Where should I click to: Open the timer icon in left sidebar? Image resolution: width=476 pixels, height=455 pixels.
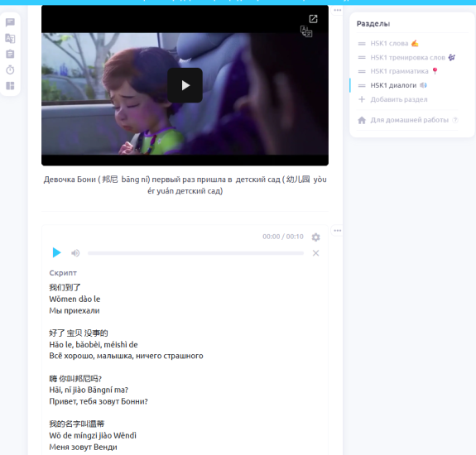[10, 69]
